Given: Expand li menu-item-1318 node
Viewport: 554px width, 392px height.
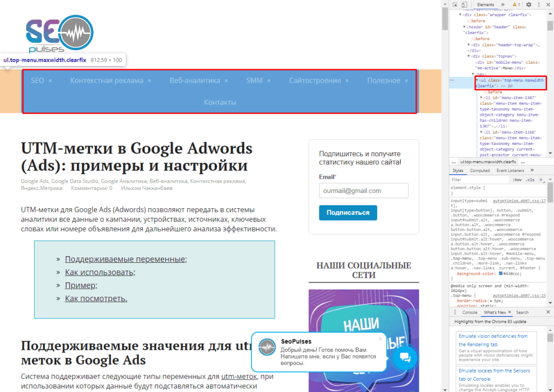Looking at the screenshot, I should (x=481, y=132).
